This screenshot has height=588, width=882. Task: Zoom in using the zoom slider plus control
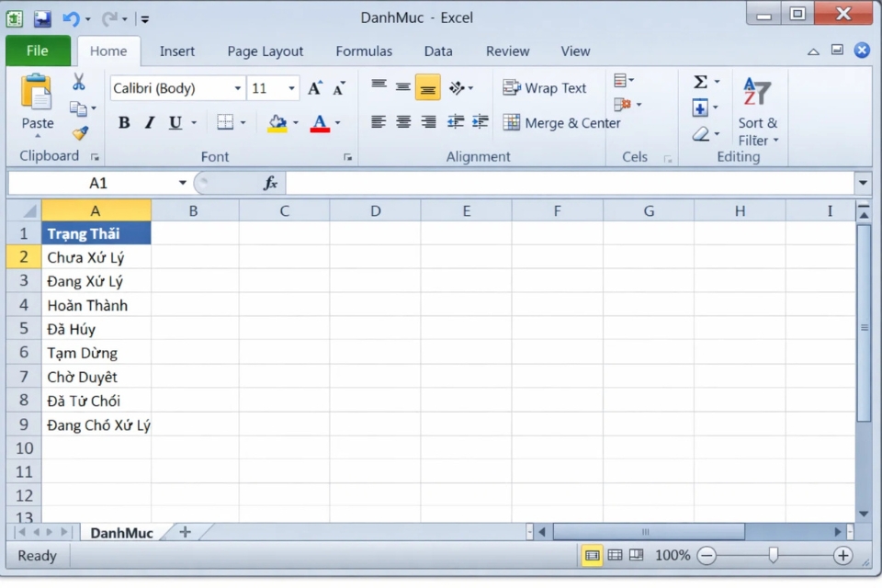point(842,555)
